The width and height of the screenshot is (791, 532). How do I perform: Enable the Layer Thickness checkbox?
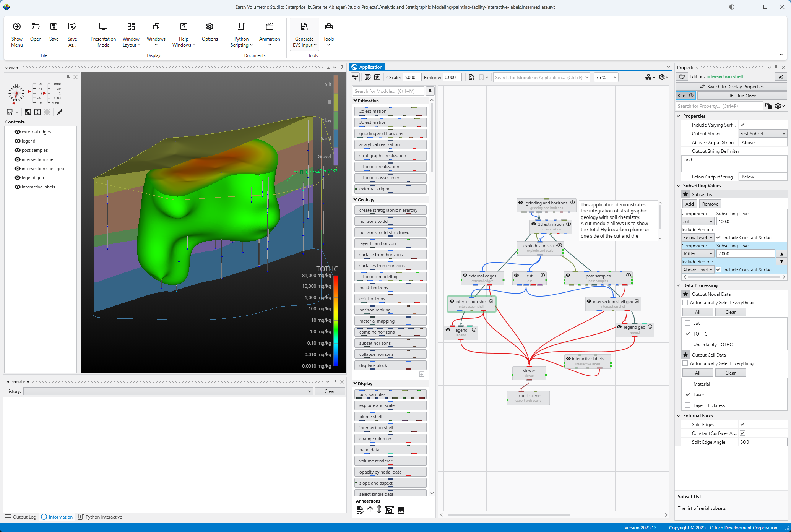click(688, 405)
